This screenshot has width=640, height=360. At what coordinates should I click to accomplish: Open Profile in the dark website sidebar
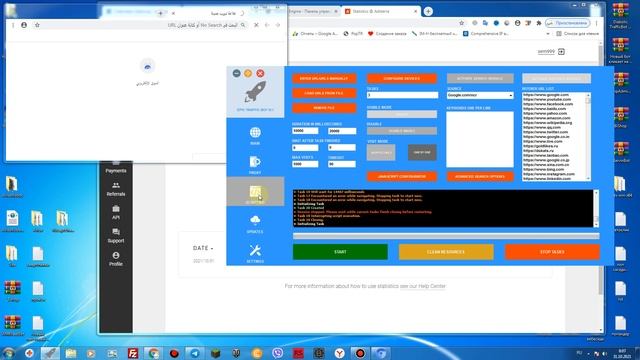pos(116,259)
